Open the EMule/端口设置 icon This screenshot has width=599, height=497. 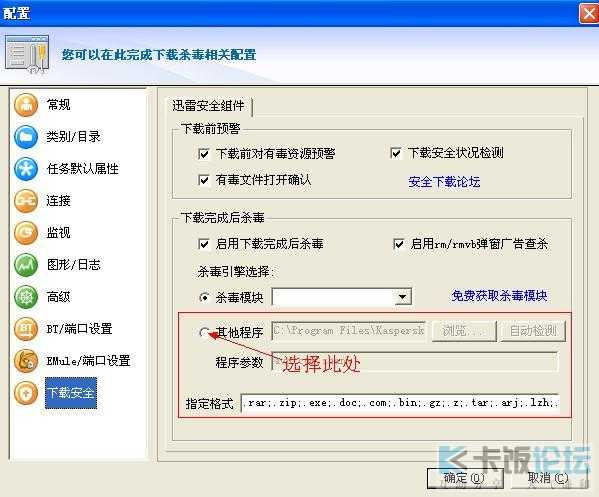coord(26,361)
